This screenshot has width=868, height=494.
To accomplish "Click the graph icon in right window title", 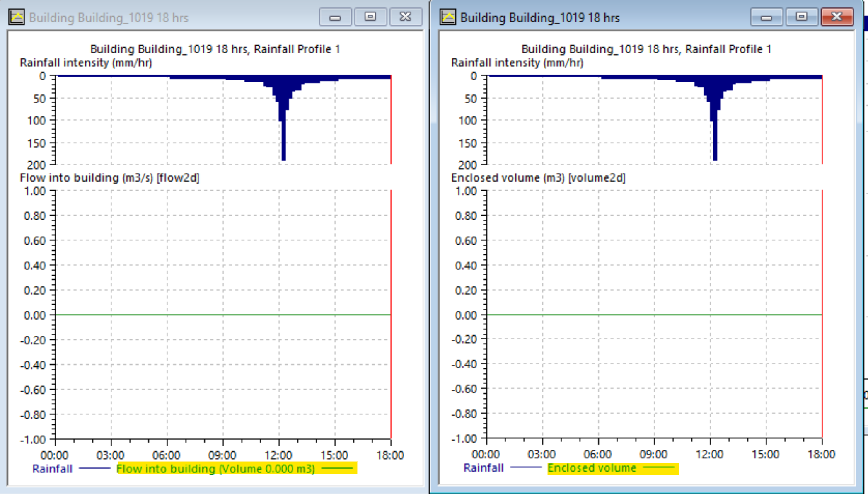I will click(448, 17).
